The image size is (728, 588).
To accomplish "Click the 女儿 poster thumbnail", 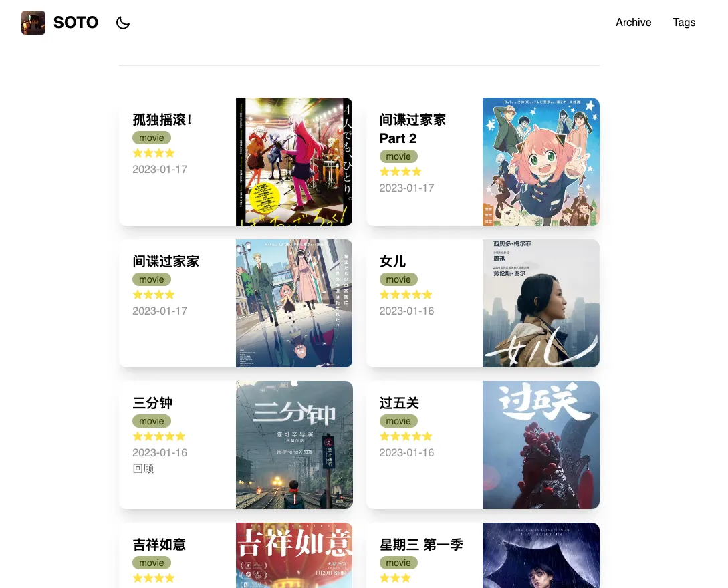I will coord(541,303).
